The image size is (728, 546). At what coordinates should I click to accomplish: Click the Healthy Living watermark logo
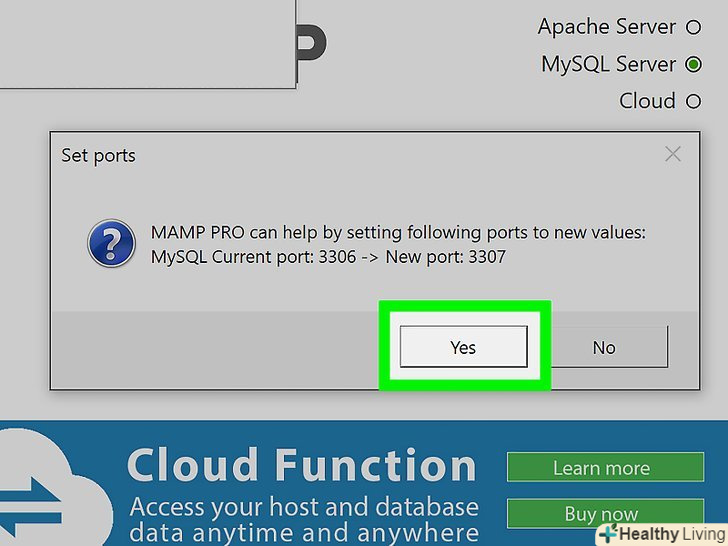click(x=662, y=533)
